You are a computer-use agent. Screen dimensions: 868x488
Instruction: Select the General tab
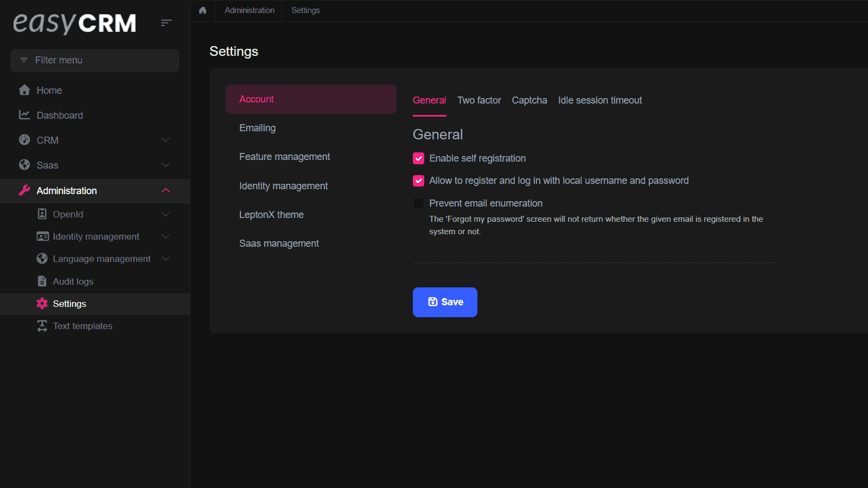click(x=429, y=100)
